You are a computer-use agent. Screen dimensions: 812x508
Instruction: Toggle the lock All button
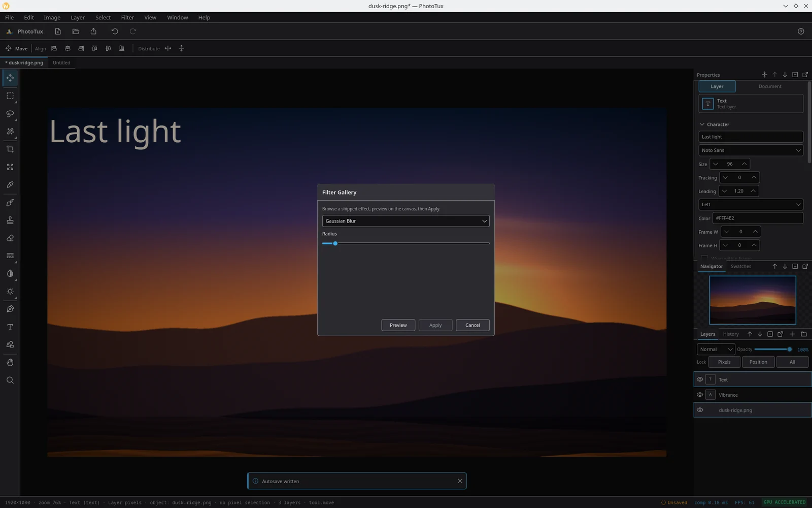(x=792, y=362)
